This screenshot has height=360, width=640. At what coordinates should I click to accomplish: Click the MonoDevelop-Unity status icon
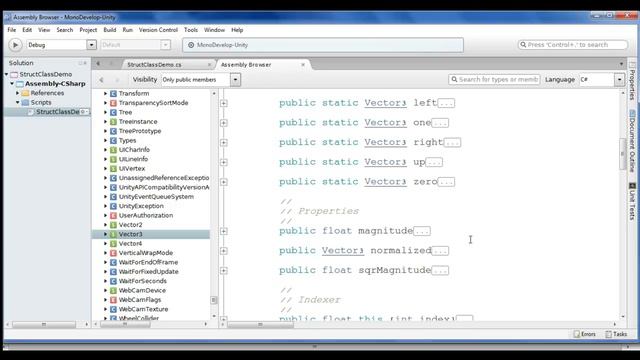191,45
